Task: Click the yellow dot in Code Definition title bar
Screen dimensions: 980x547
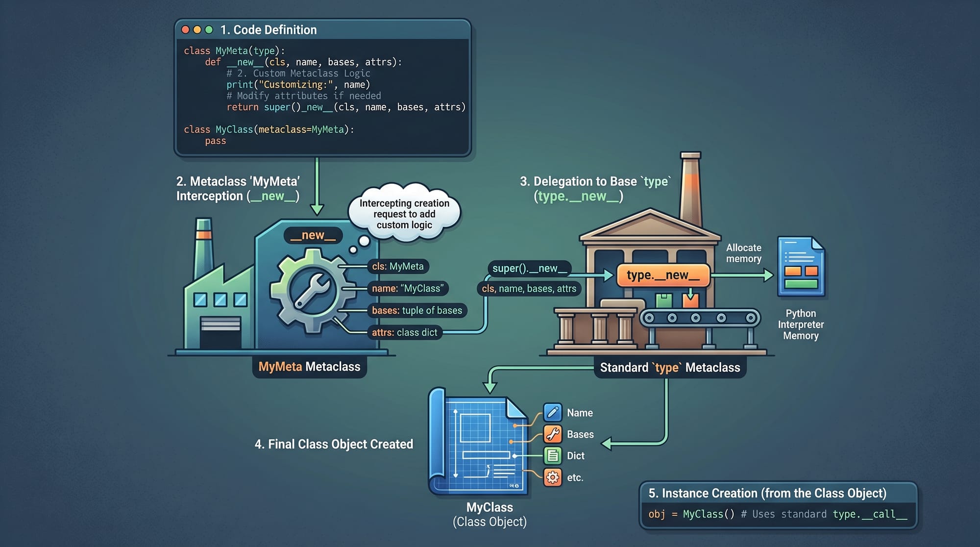Action: (x=197, y=29)
